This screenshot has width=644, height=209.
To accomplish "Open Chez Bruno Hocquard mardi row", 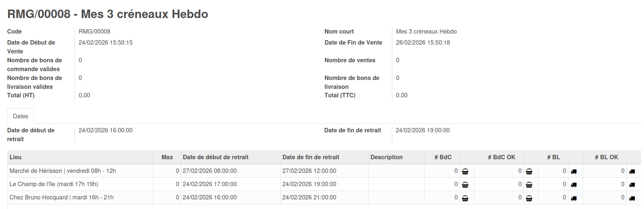I will point(62,198).
